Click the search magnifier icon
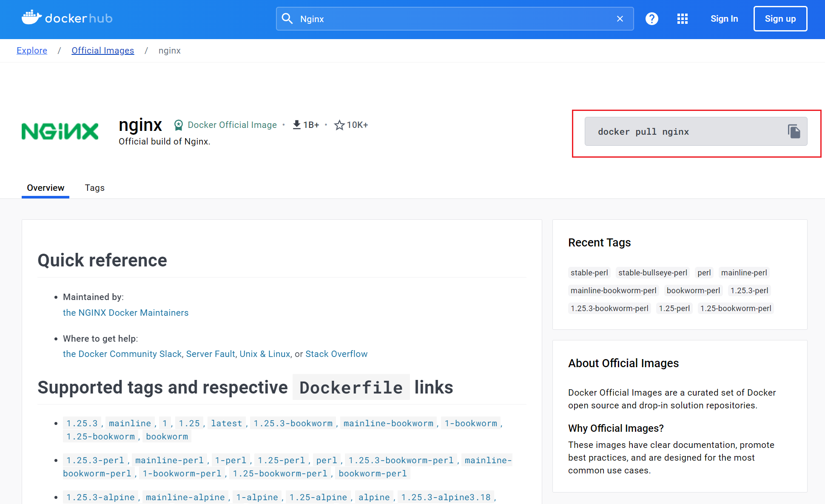This screenshot has width=825, height=504. tap(287, 19)
